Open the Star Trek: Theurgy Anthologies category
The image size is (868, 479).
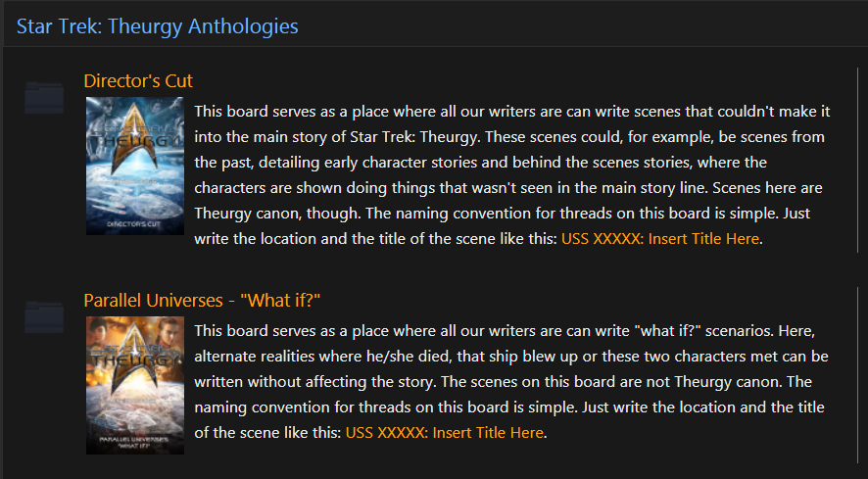(157, 26)
